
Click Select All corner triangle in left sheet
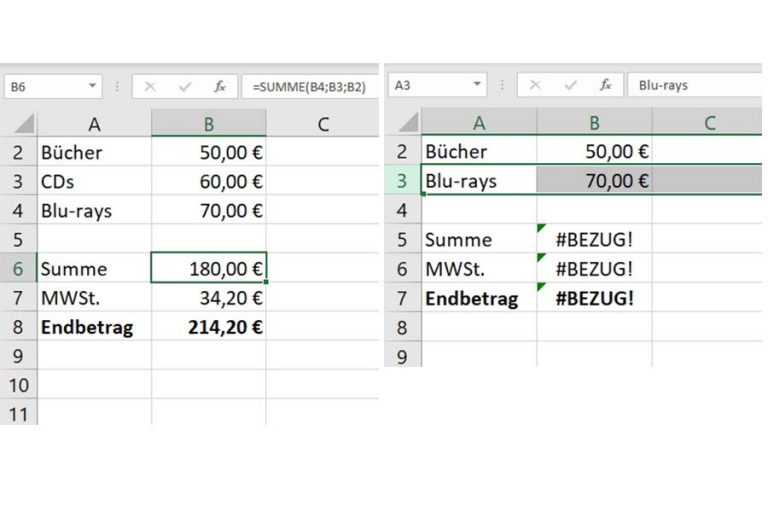23,124
